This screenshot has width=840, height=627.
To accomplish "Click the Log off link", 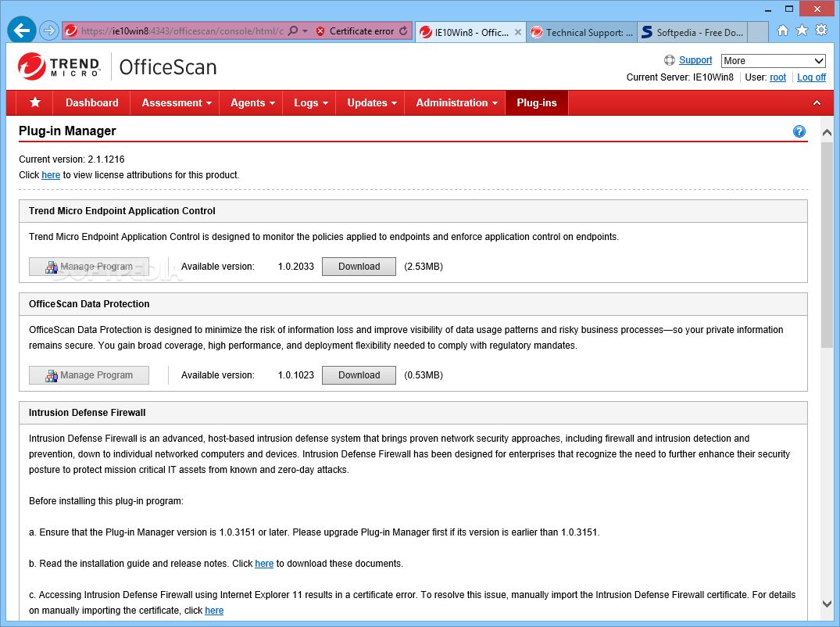I will tap(811, 77).
